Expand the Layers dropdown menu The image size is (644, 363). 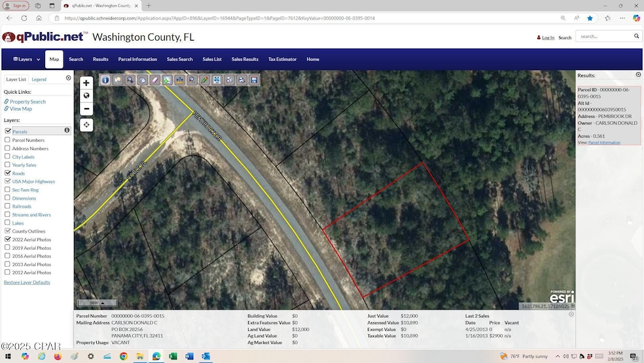[x=27, y=59]
